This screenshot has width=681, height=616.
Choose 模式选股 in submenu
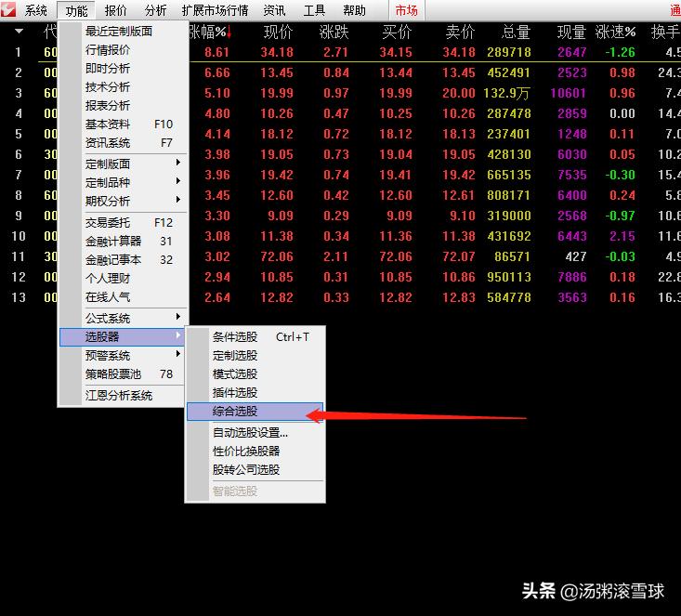click(255, 374)
